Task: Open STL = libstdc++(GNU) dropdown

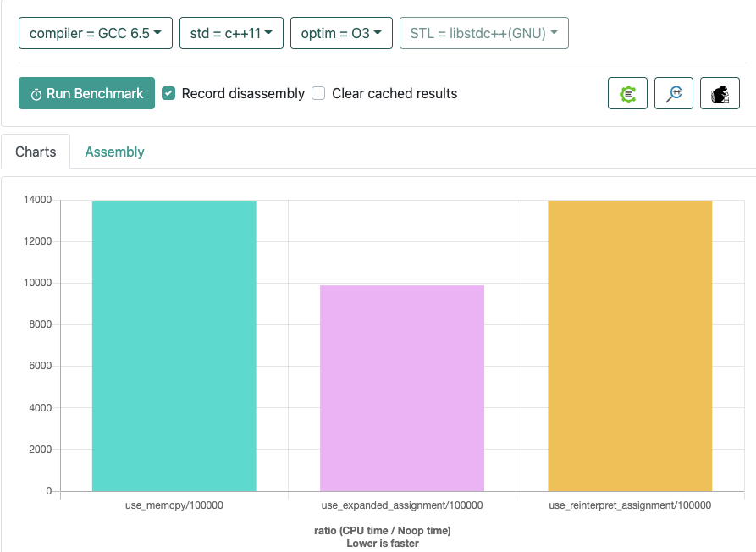Action: click(484, 33)
